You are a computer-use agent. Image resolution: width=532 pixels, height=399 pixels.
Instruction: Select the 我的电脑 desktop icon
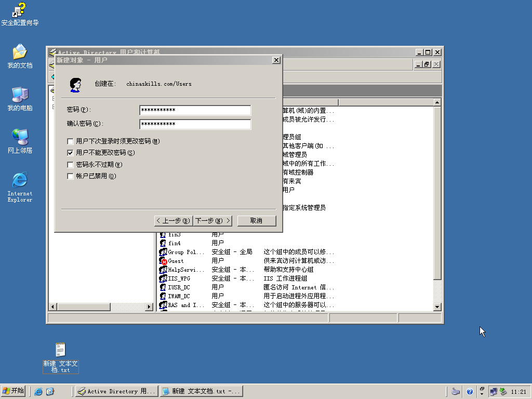[x=20, y=99]
